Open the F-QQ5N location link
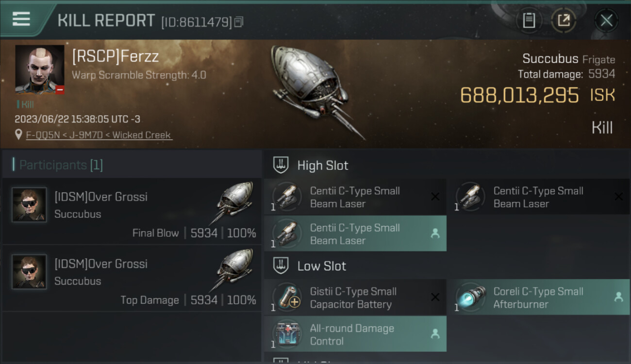This screenshot has height=364, width=631. coord(39,135)
